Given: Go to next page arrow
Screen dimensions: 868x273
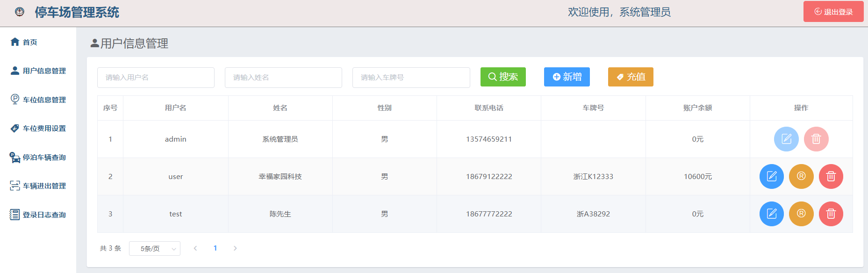Looking at the screenshot, I should click(x=235, y=248).
